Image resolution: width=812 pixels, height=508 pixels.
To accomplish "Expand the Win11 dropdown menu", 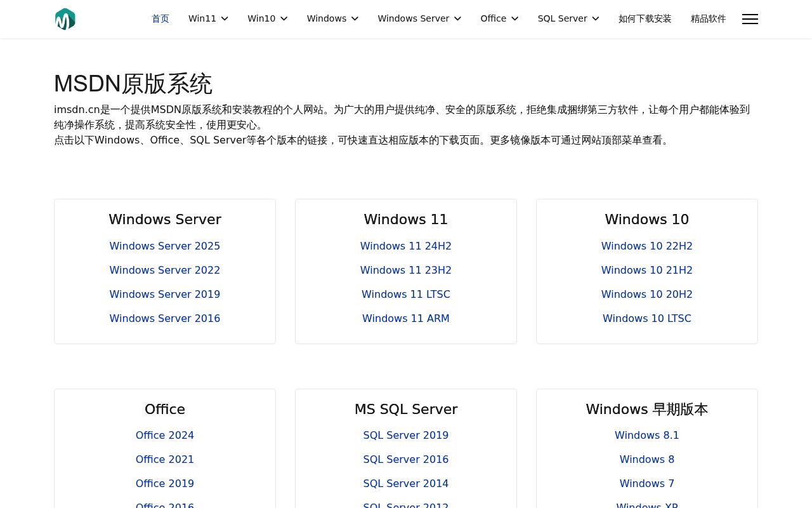I will point(208,19).
